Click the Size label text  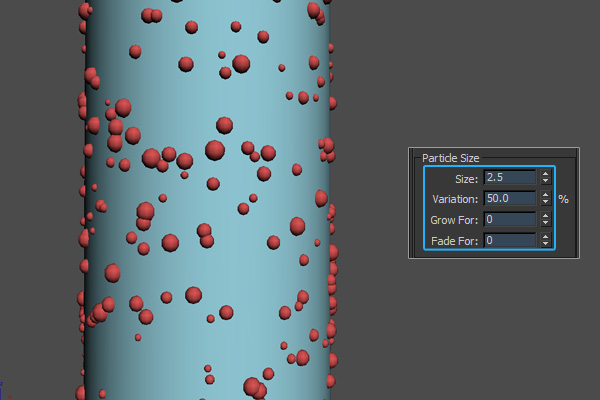click(466, 178)
